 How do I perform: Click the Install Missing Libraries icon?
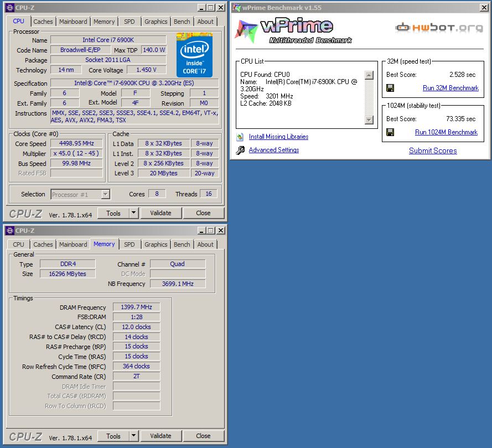pyautogui.click(x=240, y=137)
